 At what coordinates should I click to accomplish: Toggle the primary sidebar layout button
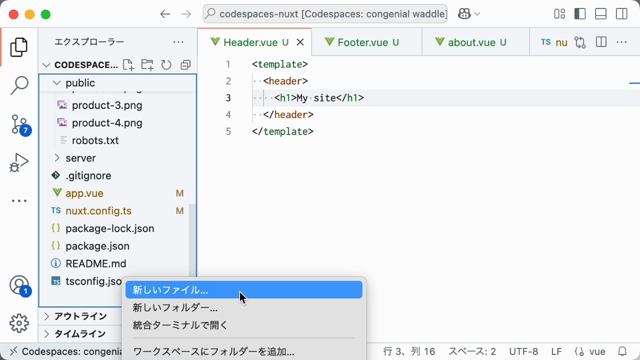pos(580,14)
